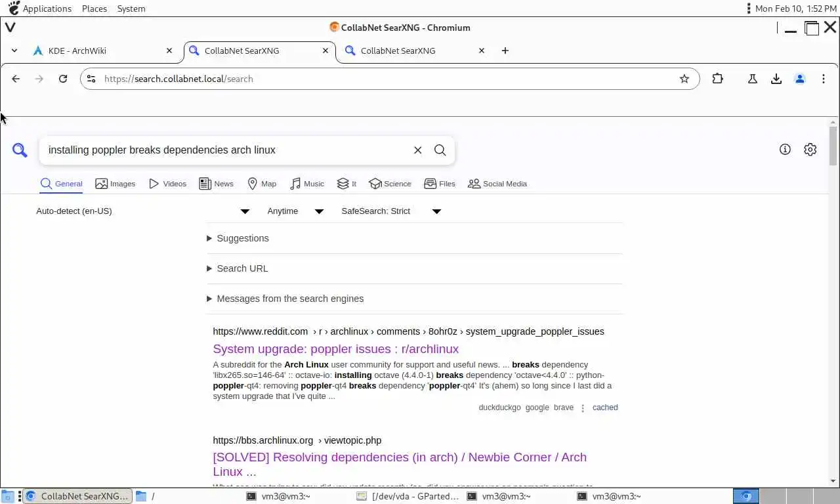Click the bbs.archlinux.org result URL
Image resolution: width=840 pixels, height=504 pixels.
pos(297,440)
